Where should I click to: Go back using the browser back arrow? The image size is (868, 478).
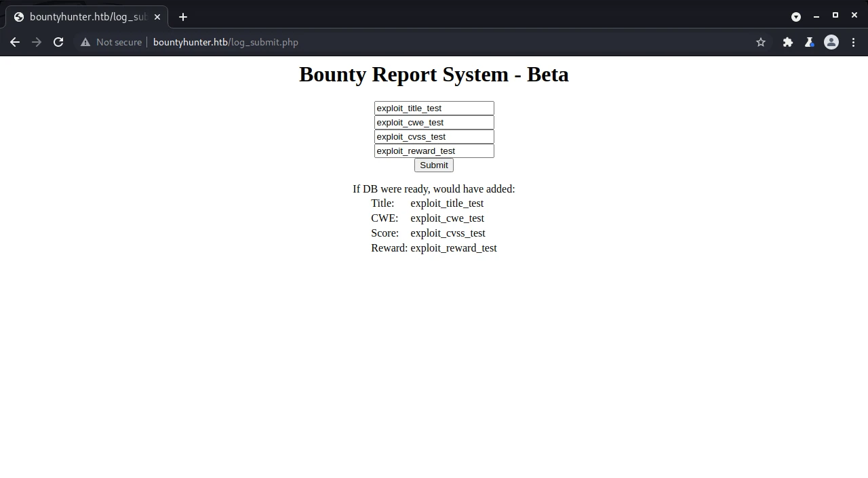pos(15,42)
